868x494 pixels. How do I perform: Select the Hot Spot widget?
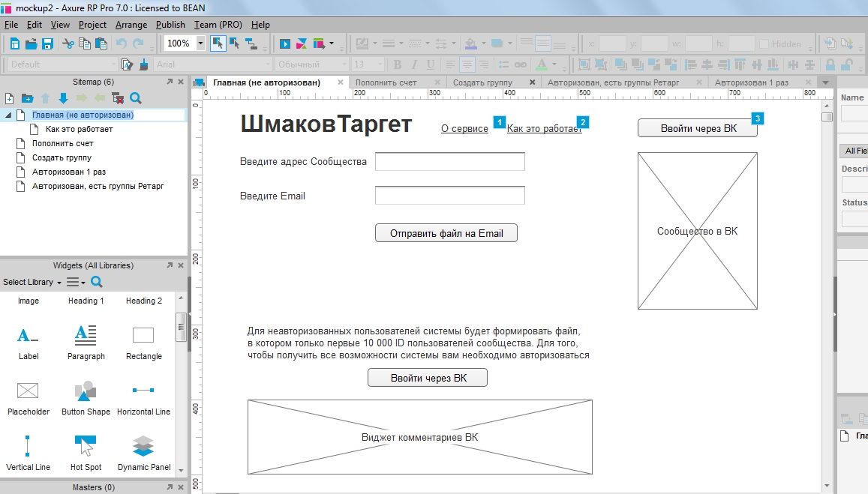point(86,454)
